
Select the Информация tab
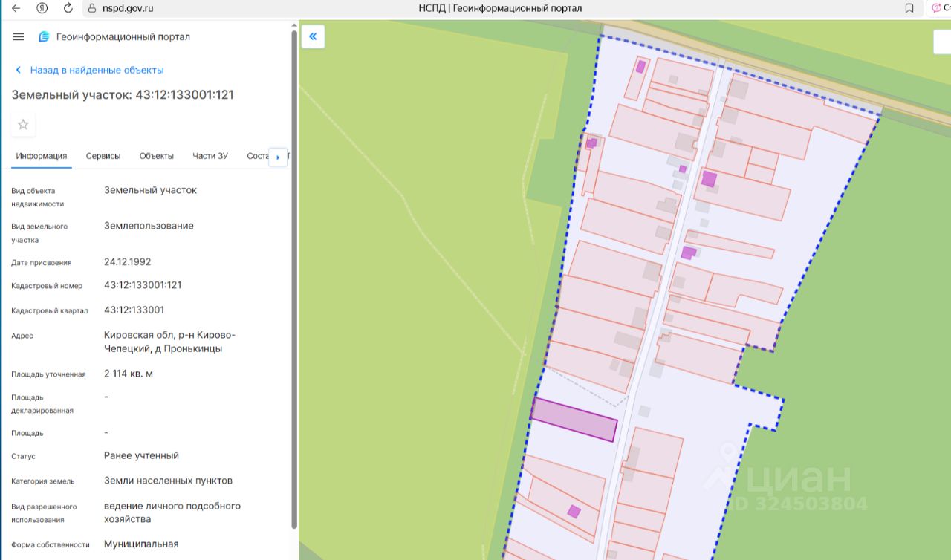pyautogui.click(x=42, y=156)
